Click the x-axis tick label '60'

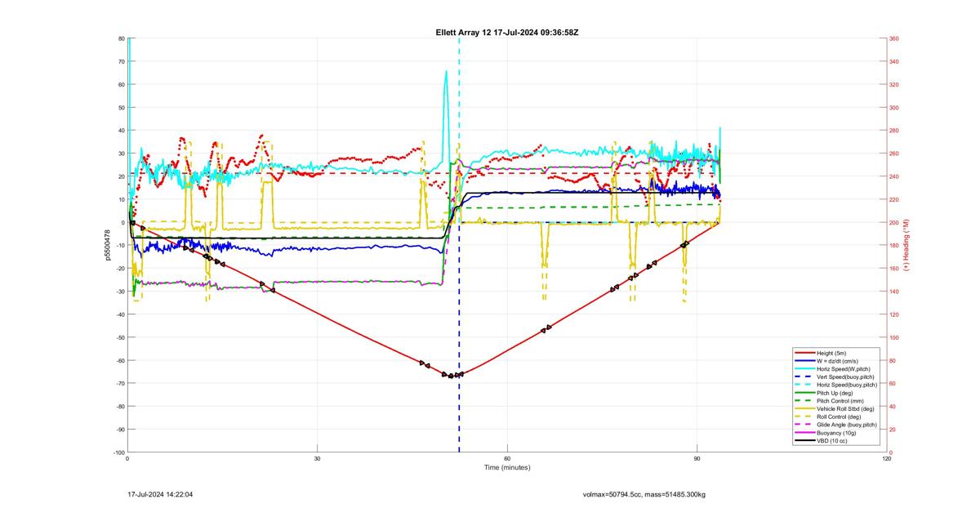click(507, 458)
